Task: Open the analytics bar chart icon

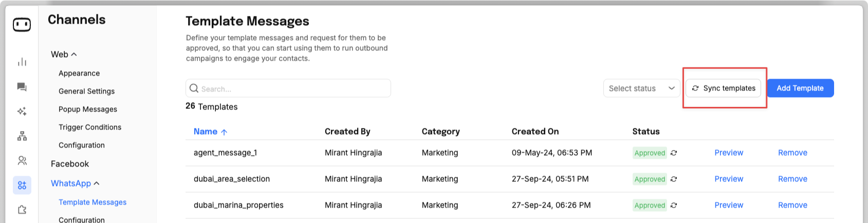Action: click(22, 62)
